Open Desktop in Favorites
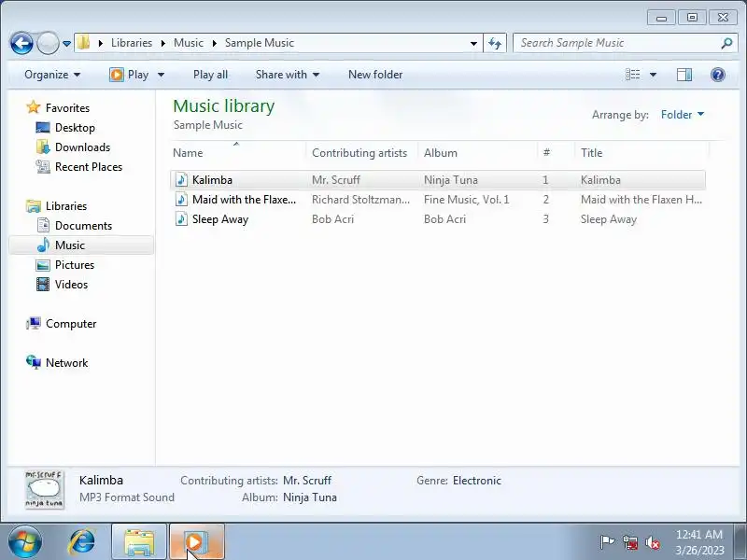Image resolution: width=747 pixels, height=560 pixels. click(x=75, y=128)
